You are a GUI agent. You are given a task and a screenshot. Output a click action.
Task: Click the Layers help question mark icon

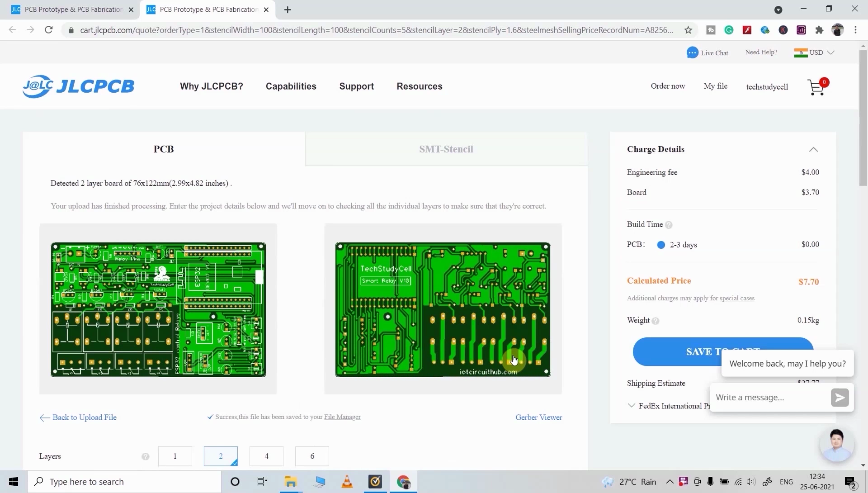145,456
